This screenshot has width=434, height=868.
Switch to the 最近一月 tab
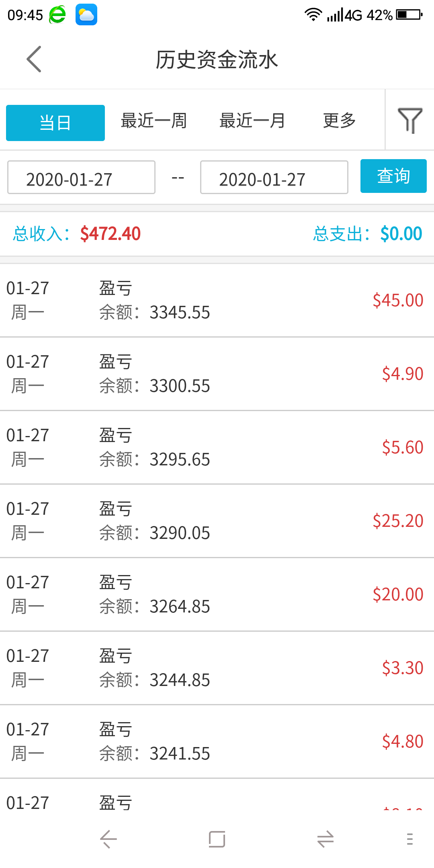(252, 121)
